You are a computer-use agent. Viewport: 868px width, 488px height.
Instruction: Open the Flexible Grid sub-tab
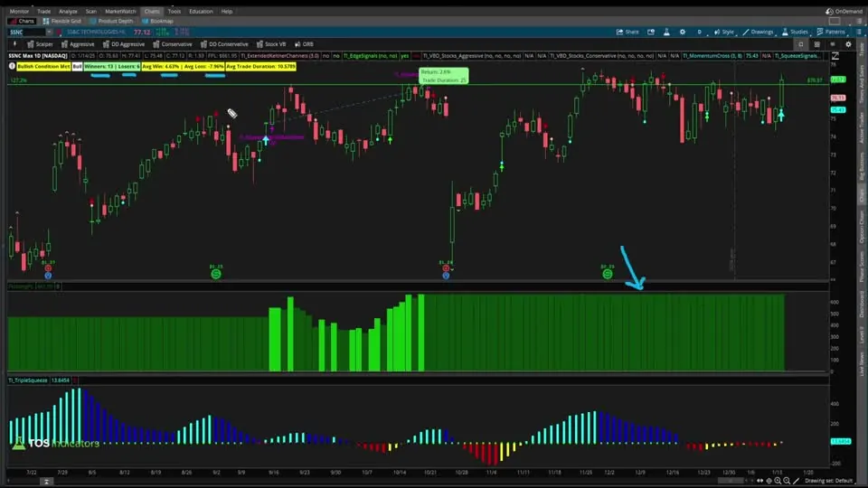(x=62, y=21)
